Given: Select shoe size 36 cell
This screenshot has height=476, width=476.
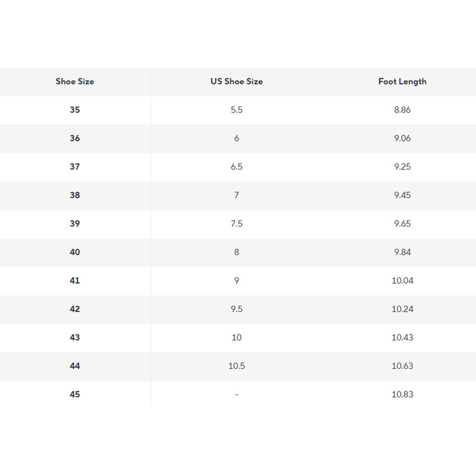Looking at the screenshot, I should (x=75, y=139).
